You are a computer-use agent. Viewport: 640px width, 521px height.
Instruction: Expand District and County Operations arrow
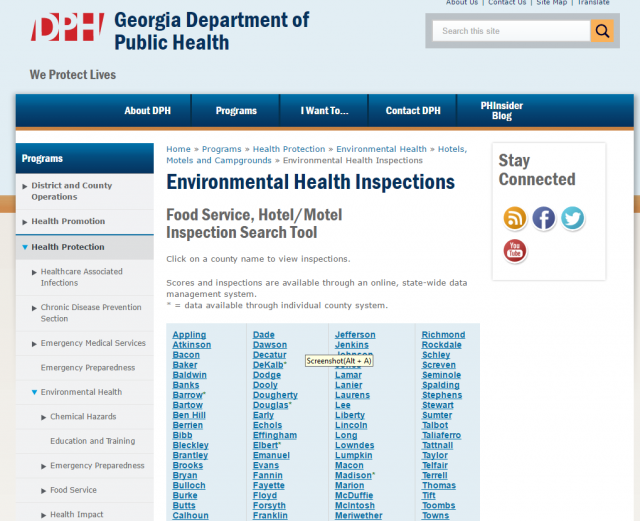click(24, 186)
